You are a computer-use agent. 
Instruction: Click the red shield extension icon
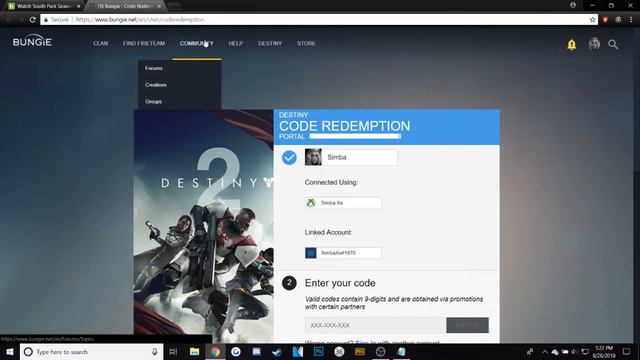tap(605, 20)
